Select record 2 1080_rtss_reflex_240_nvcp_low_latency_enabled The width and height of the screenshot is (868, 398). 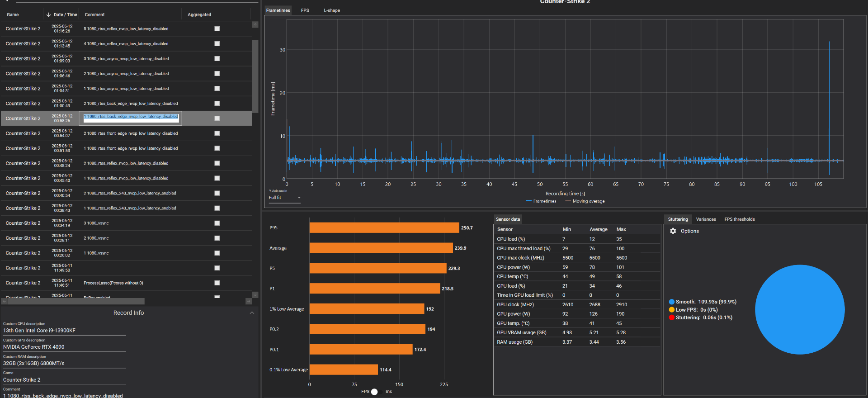click(126, 193)
